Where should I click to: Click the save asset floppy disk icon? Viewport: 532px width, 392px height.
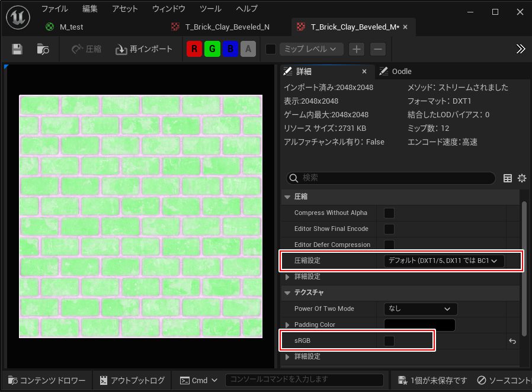(x=17, y=49)
